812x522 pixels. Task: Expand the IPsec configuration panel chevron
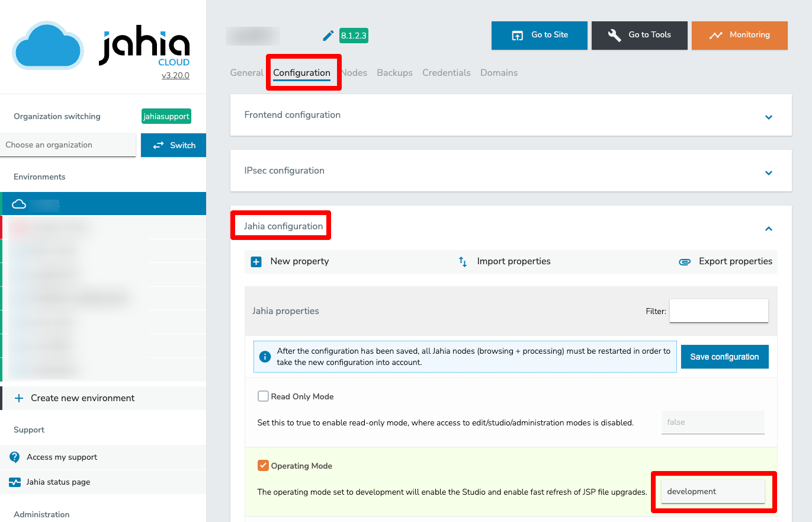point(768,173)
